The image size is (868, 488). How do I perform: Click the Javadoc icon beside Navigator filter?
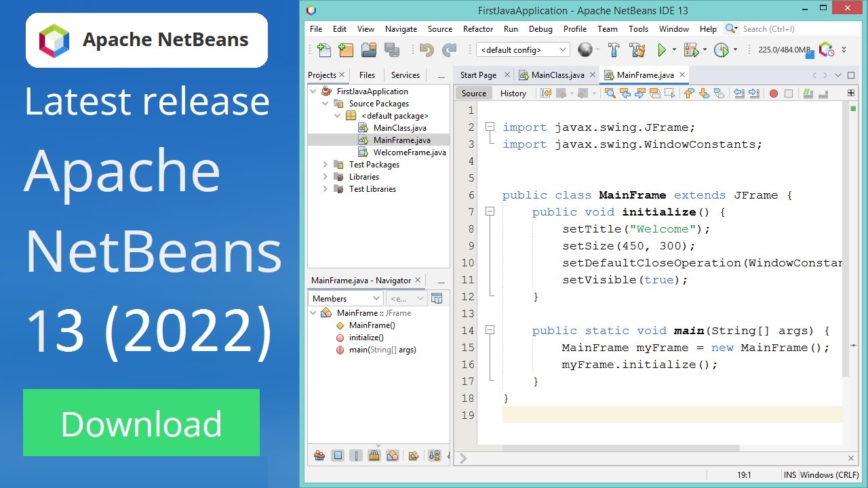tap(437, 298)
